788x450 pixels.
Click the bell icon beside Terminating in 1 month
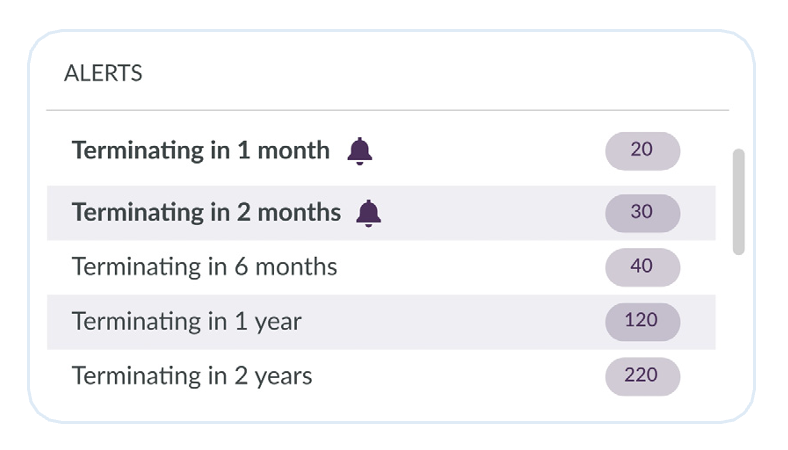click(x=360, y=151)
